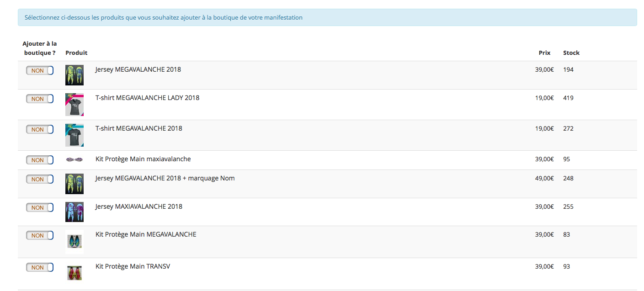Click the Produit column header

(x=76, y=53)
